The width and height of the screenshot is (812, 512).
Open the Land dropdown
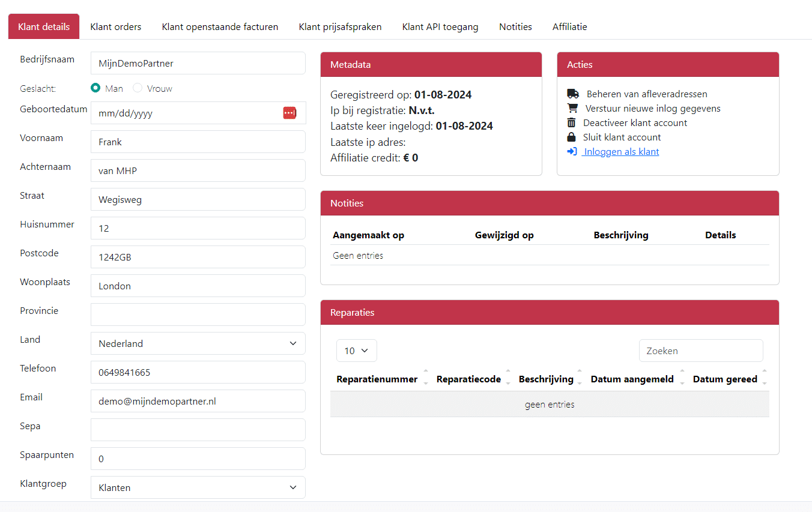coord(198,344)
